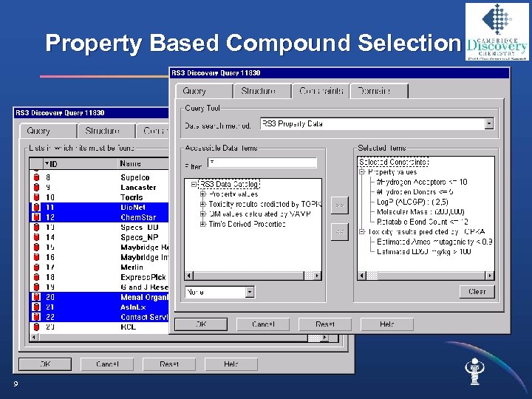Click Reset in the front query window
Screen dimensions: 532x399
(325, 324)
